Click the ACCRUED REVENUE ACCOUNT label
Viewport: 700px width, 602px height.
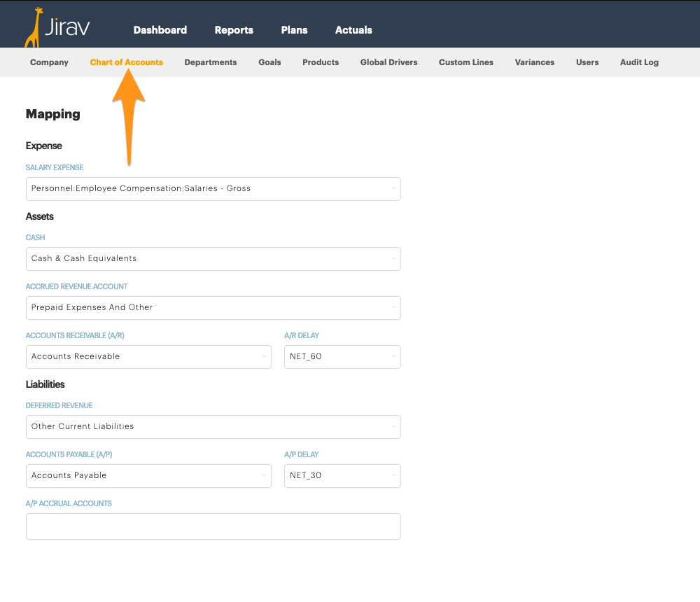coord(76,287)
